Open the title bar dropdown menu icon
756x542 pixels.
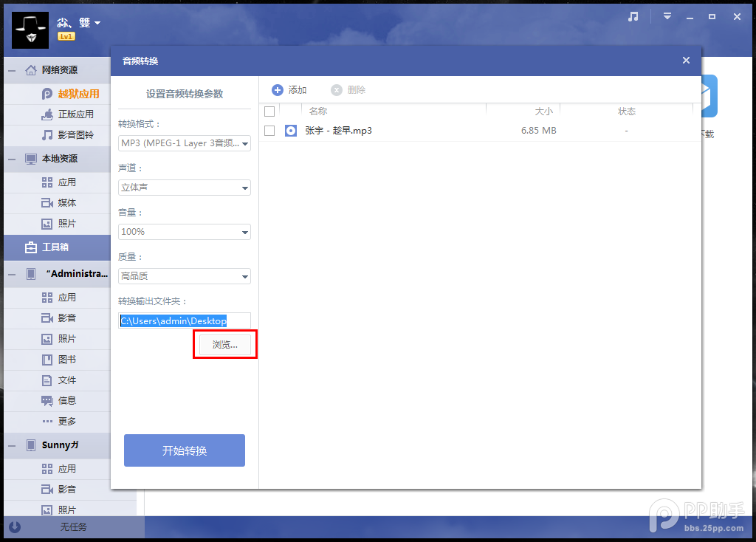pyautogui.click(x=667, y=16)
